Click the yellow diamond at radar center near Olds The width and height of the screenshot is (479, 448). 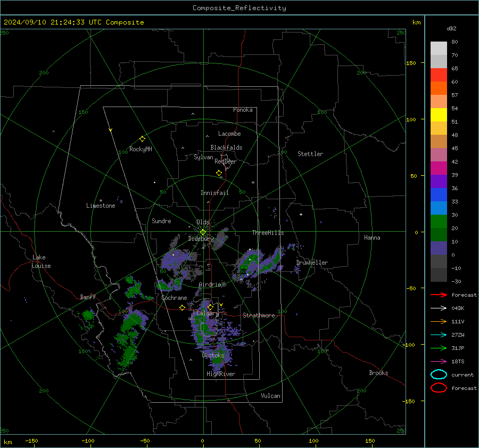[203, 232]
